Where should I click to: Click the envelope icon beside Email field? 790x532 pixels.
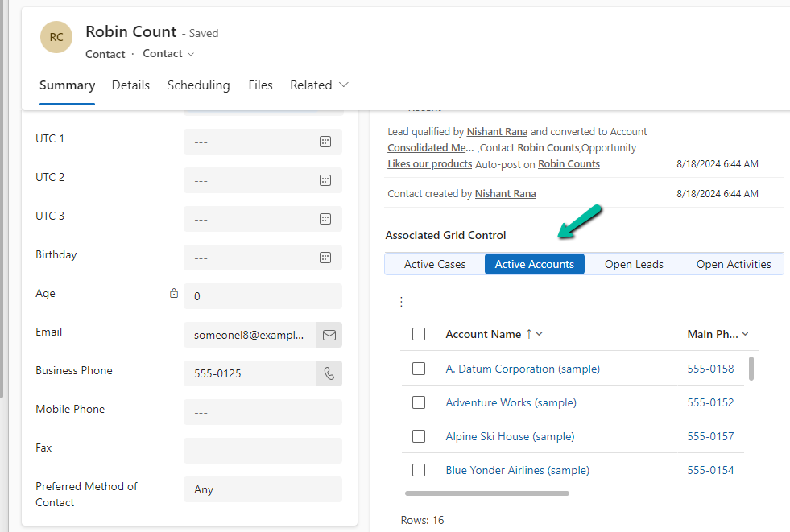pyautogui.click(x=329, y=335)
